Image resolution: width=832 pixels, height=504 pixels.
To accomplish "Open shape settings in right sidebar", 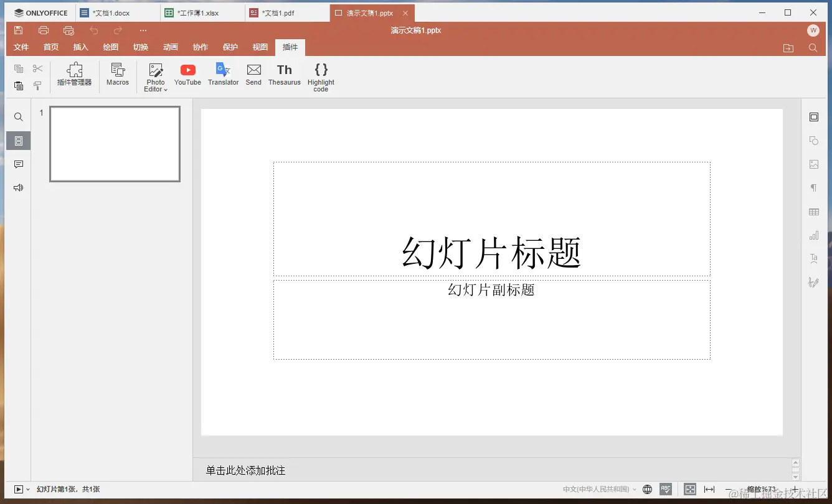I will pos(814,141).
